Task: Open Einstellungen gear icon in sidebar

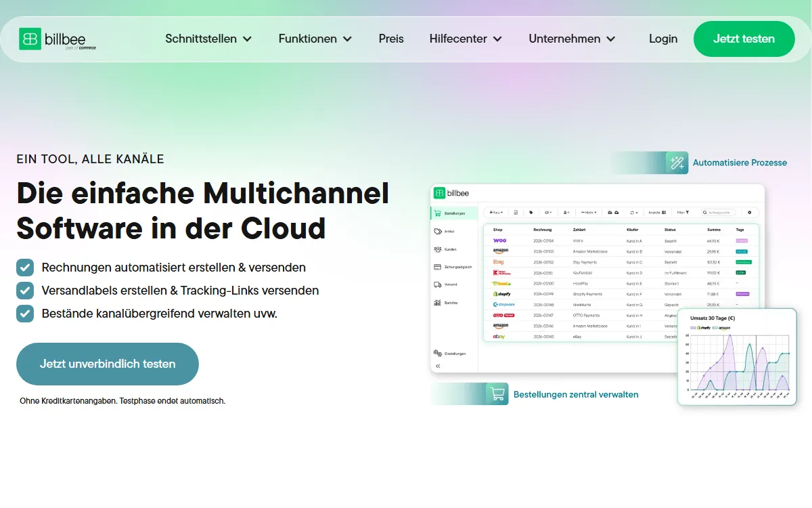Action: coord(438,354)
